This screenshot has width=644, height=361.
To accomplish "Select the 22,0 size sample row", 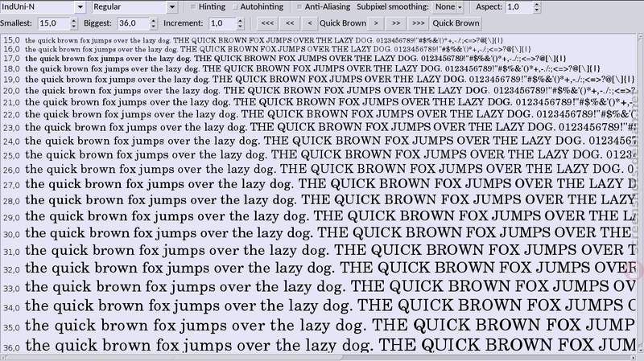I will point(319,114).
